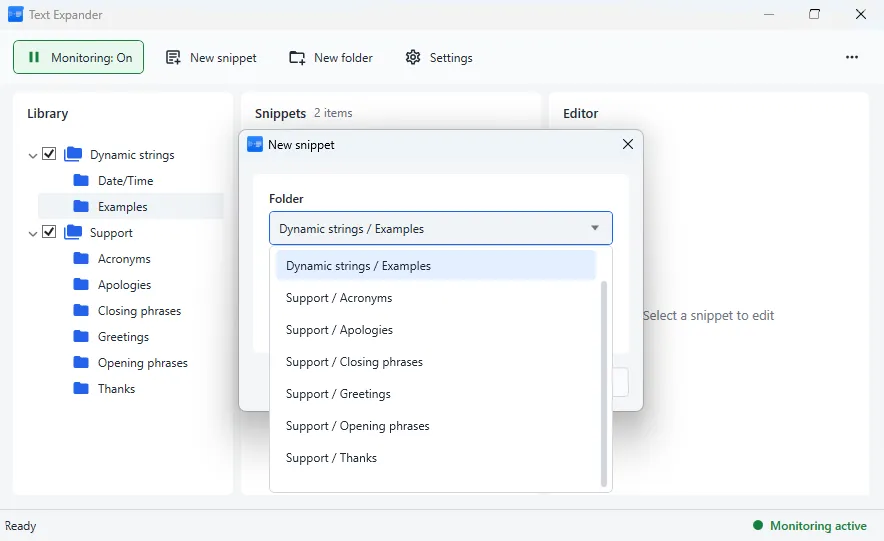Screen dimensions: 884x541
Task: Click the Editor panel heading
Action: (x=580, y=113)
